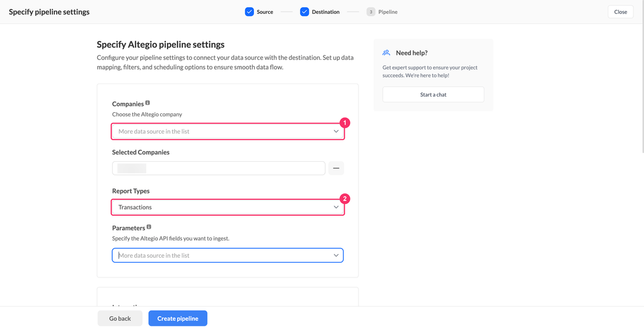
Task: Click the Create pipeline button
Action: (x=178, y=319)
